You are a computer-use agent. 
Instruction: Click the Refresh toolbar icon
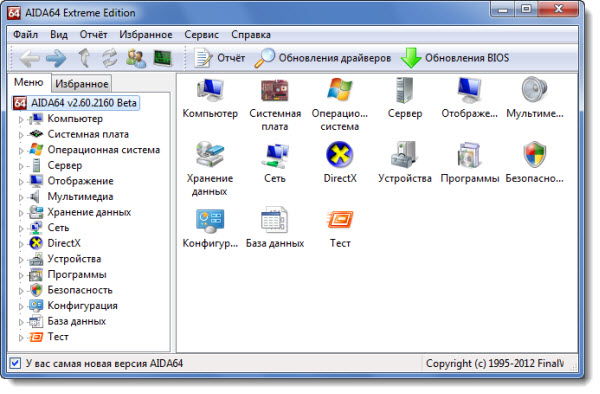pos(110,58)
